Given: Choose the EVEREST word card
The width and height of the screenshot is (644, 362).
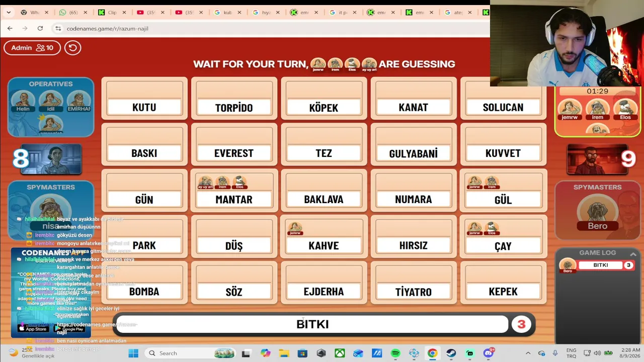Looking at the screenshot, I should pos(234,145).
